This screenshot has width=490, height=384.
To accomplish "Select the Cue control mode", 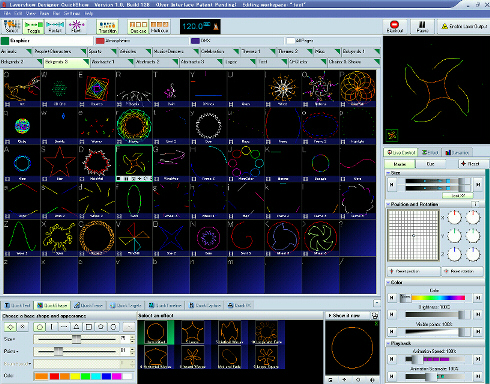I will tap(431, 164).
